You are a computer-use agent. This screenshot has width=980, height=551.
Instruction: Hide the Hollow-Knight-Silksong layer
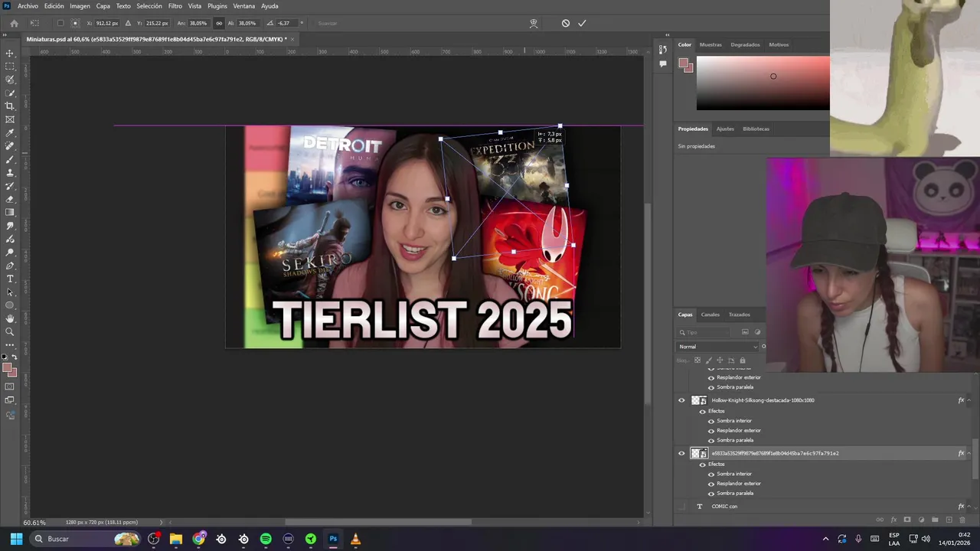click(681, 400)
